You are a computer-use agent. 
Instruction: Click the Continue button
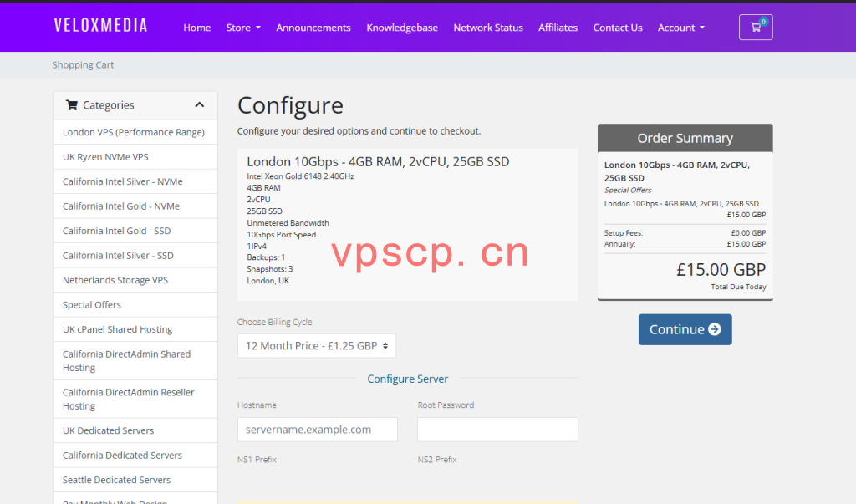685,329
